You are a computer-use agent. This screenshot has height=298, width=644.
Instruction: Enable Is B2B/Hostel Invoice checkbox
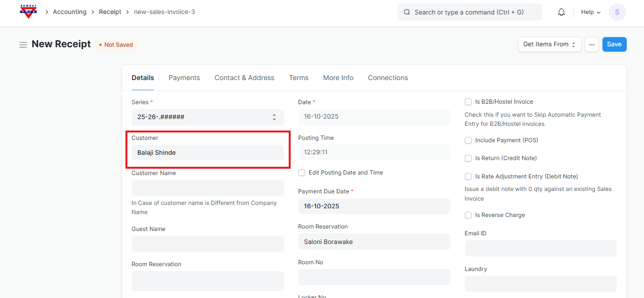click(x=468, y=102)
